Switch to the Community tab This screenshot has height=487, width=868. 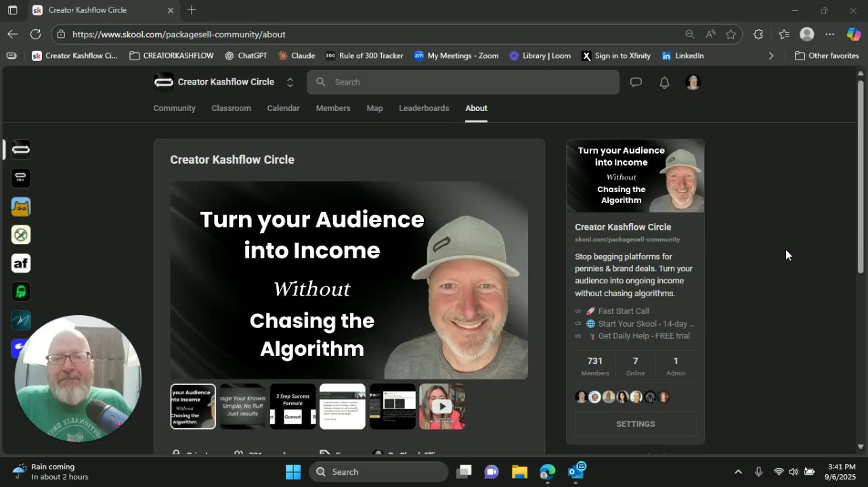(174, 108)
